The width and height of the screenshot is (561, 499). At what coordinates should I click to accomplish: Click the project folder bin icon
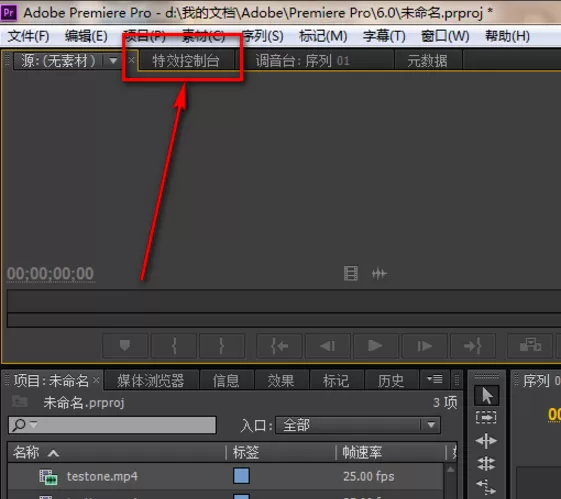(20, 401)
